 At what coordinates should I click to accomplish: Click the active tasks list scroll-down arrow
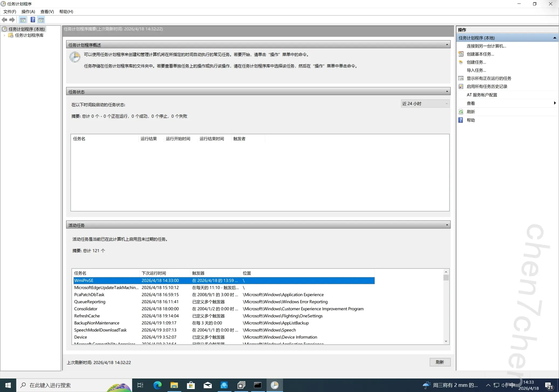446,341
